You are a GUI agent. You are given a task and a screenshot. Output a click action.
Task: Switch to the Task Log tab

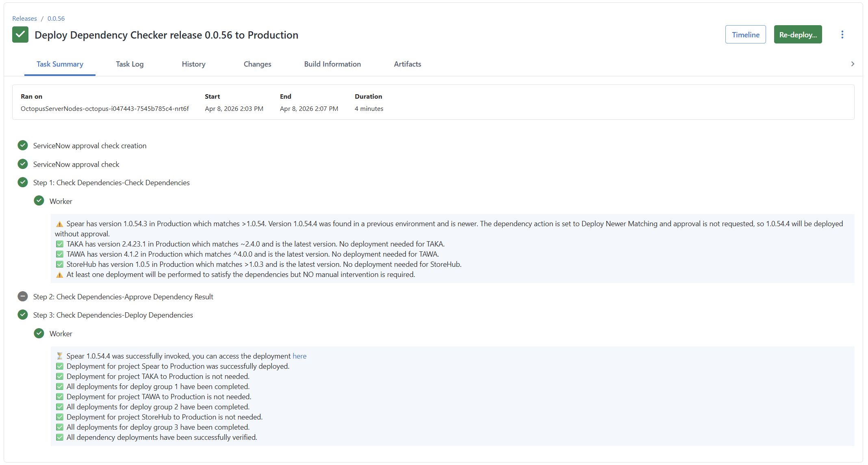point(129,64)
